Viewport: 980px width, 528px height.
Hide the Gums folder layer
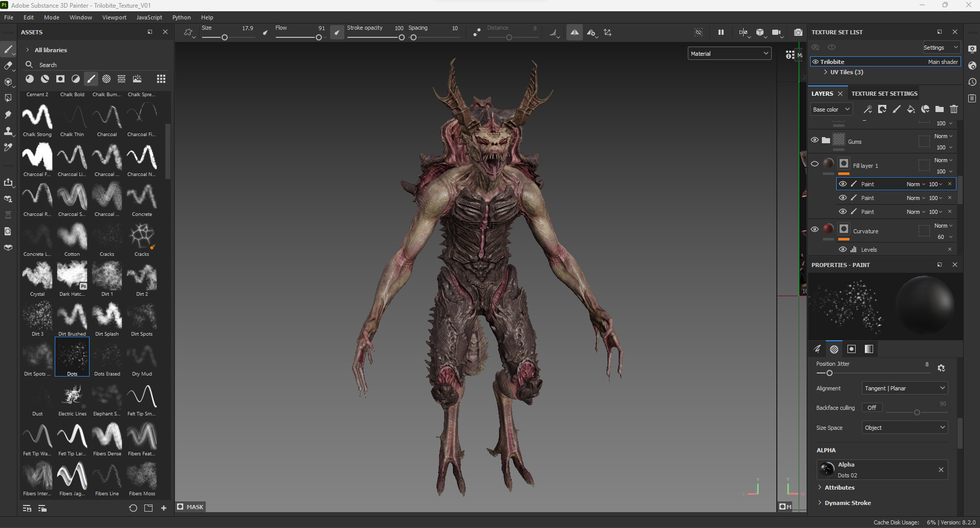(815, 140)
